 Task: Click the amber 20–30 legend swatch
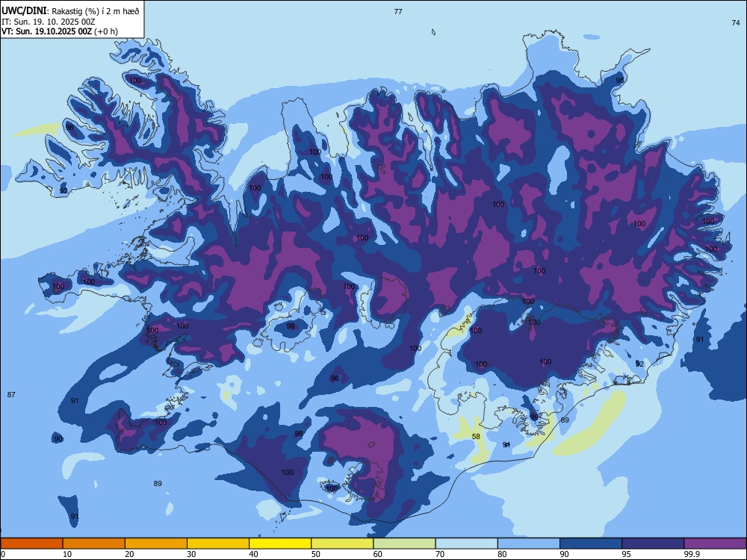156,544
